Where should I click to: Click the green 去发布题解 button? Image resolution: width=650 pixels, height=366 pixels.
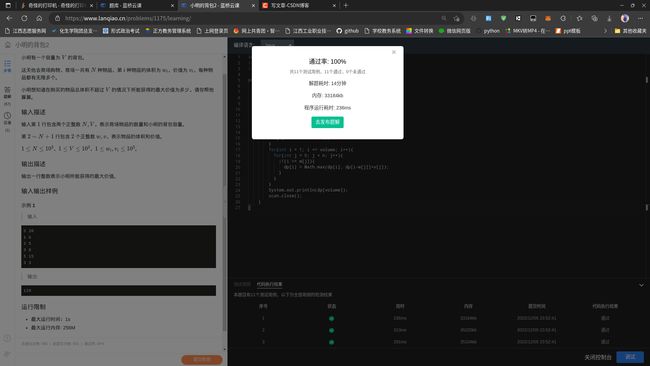327,122
